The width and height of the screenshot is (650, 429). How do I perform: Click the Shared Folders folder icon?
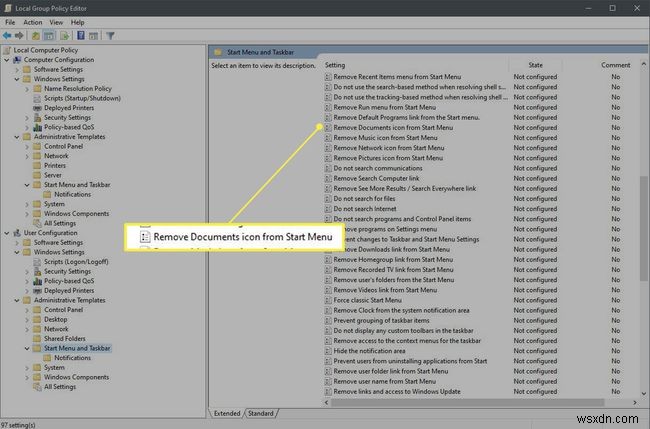pos(37,339)
